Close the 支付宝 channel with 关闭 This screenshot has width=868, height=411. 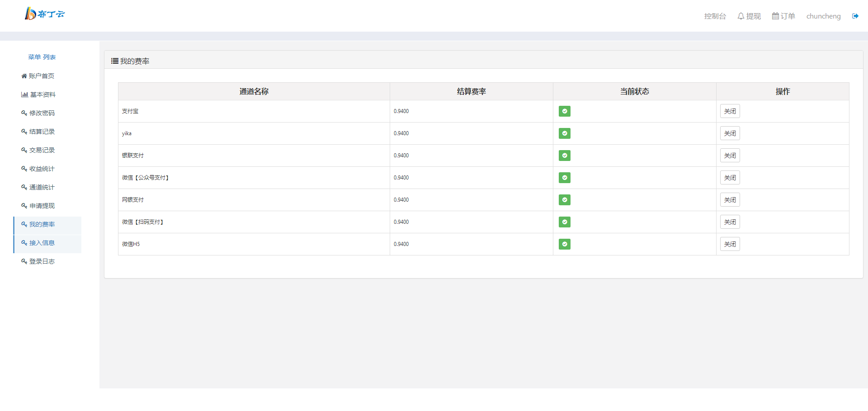point(730,111)
